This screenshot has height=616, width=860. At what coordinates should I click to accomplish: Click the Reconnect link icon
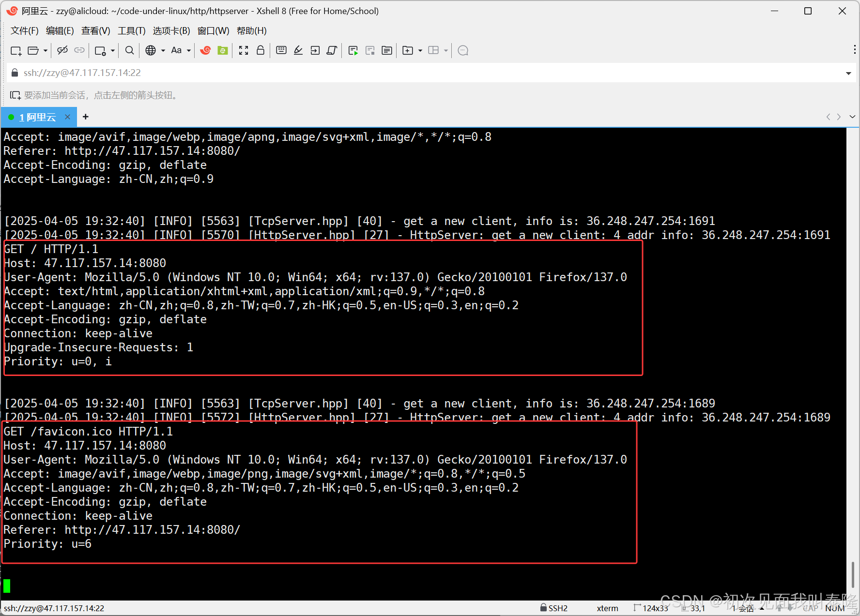coord(79,50)
